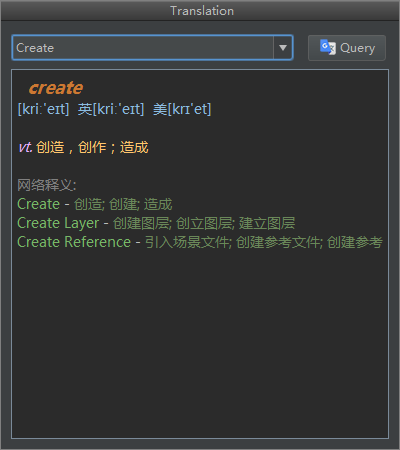Viewport: 400px width, 450px height.
Task: Focus the Create text input field
Action: click(x=143, y=48)
